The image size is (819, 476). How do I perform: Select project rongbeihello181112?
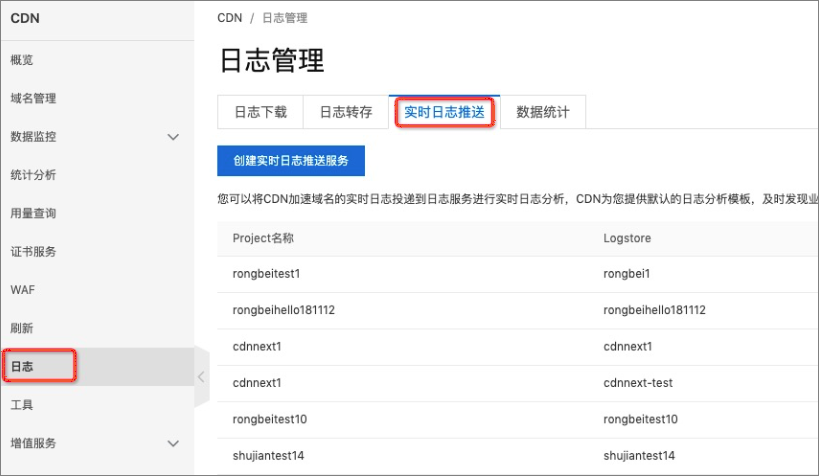(284, 310)
